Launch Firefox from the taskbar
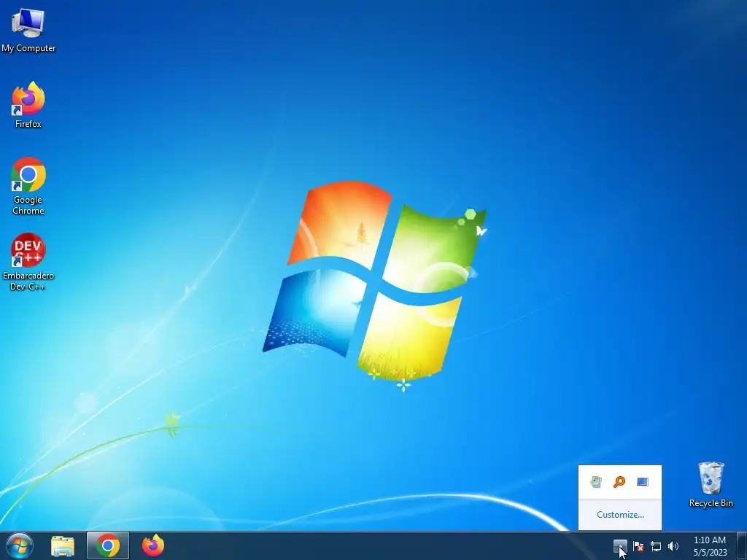The height and width of the screenshot is (560, 747). tap(153, 545)
